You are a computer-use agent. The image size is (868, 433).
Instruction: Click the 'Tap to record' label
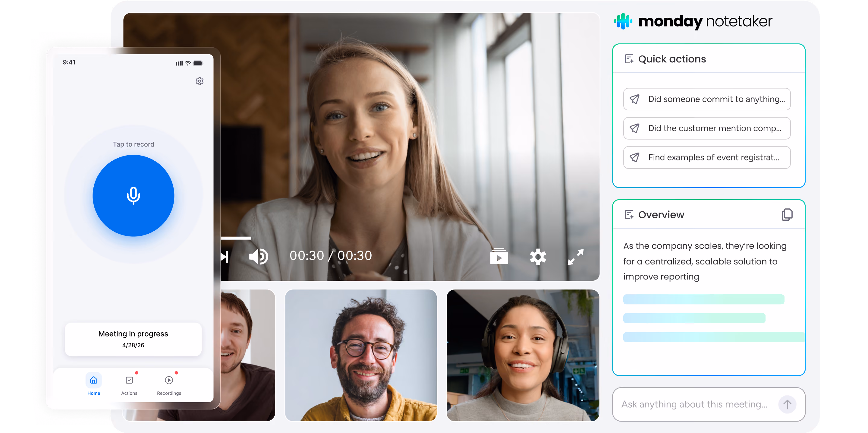pyautogui.click(x=134, y=144)
